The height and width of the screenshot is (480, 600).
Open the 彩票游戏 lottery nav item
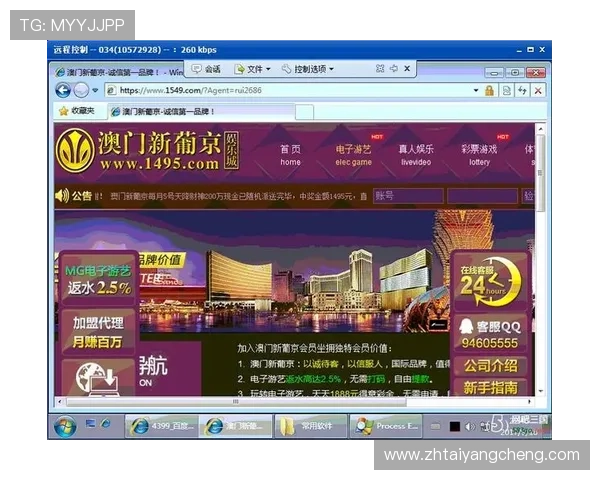tap(479, 155)
